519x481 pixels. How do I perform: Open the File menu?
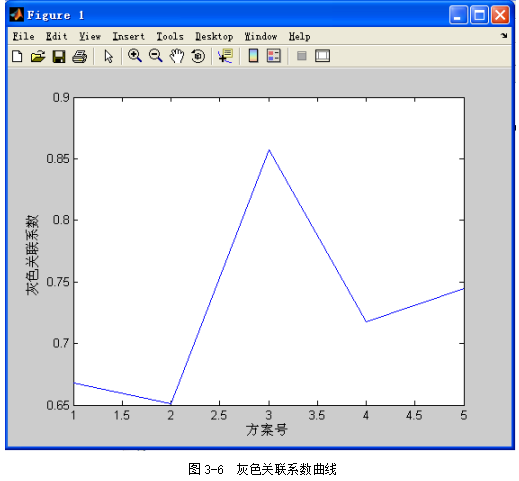tap(23, 36)
